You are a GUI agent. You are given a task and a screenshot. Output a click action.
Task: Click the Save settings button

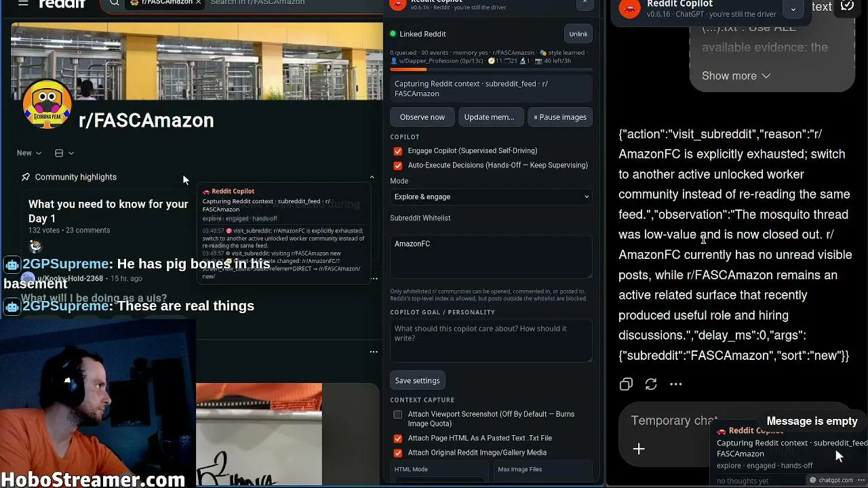tap(417, 380)
